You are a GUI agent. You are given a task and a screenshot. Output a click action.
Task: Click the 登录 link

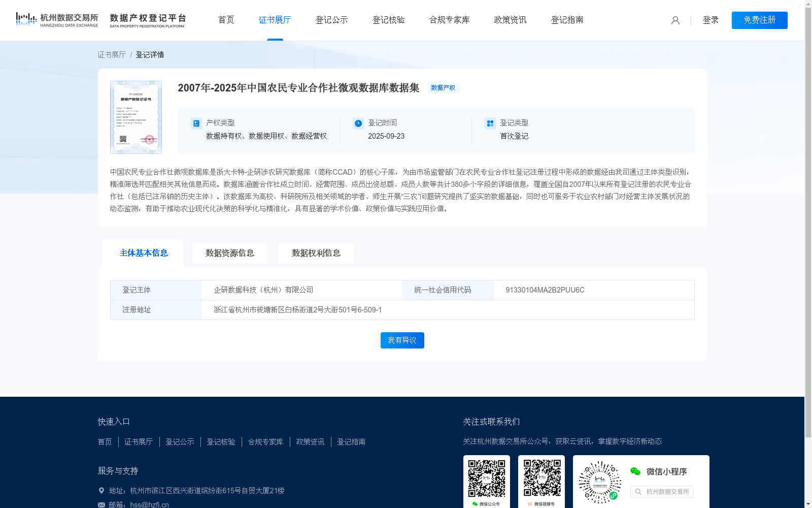(x=711, y=20)
